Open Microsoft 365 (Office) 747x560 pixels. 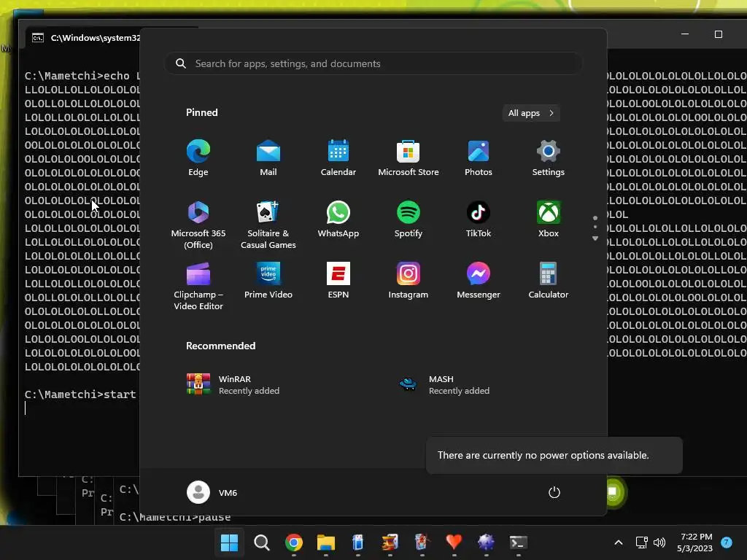tap(198, 225)
